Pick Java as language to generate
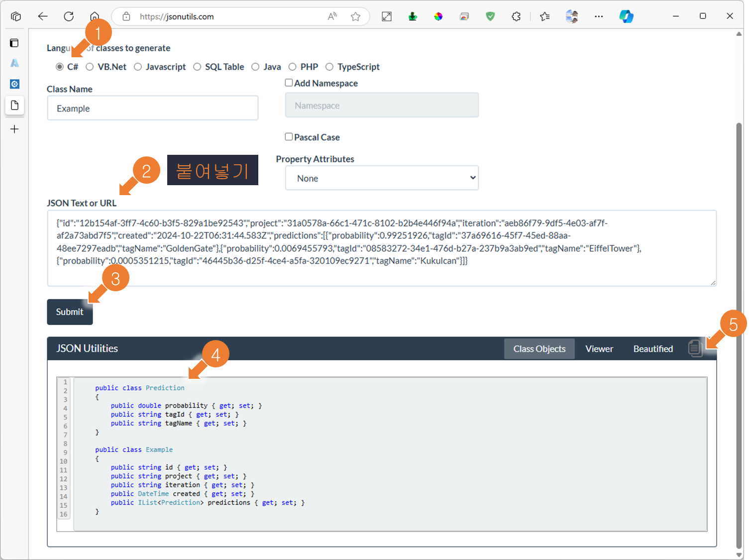This screenshot has width=749, height=560. (255, 67)
